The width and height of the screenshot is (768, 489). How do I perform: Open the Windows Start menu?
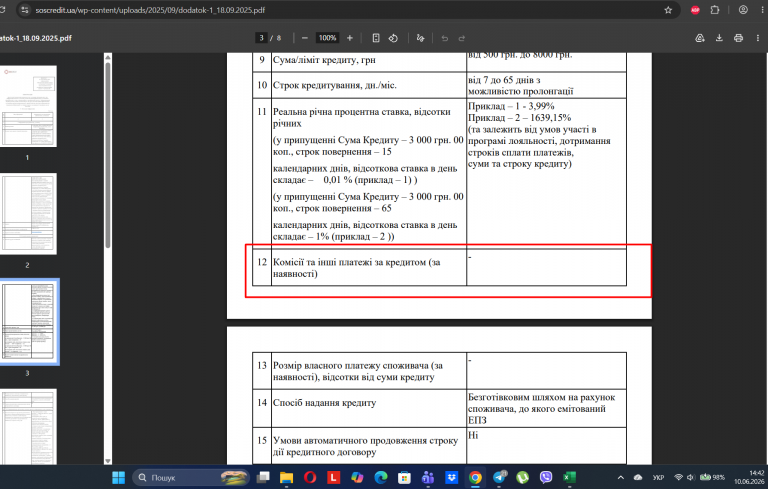(x=119, y=477)
